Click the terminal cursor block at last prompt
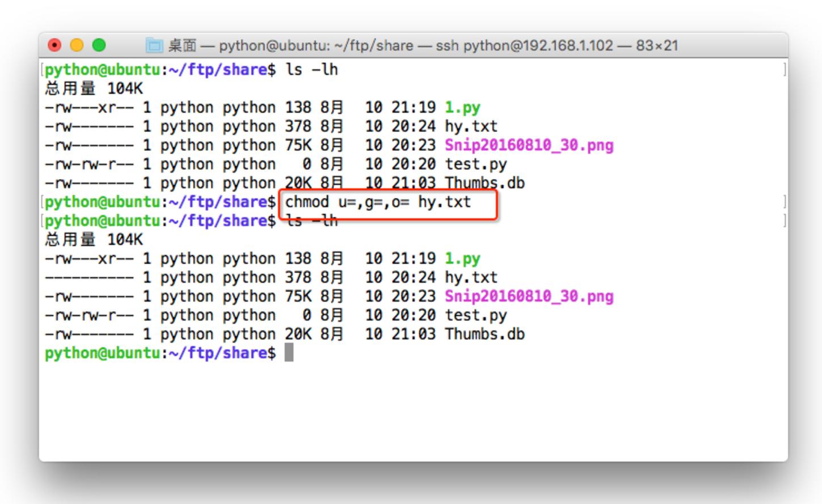Image resolution: width=822 pixels, height=504 pixels. [x=289, y=353]
